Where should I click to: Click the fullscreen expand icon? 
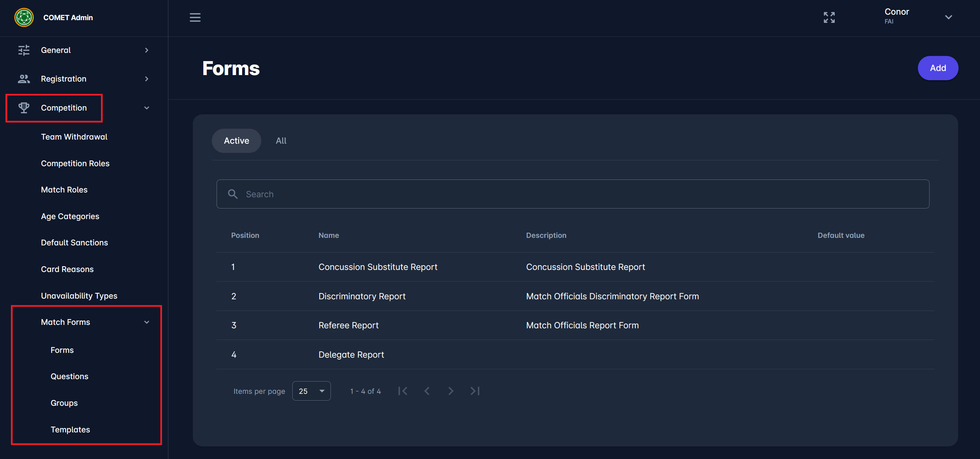click(x=829, y=17)
